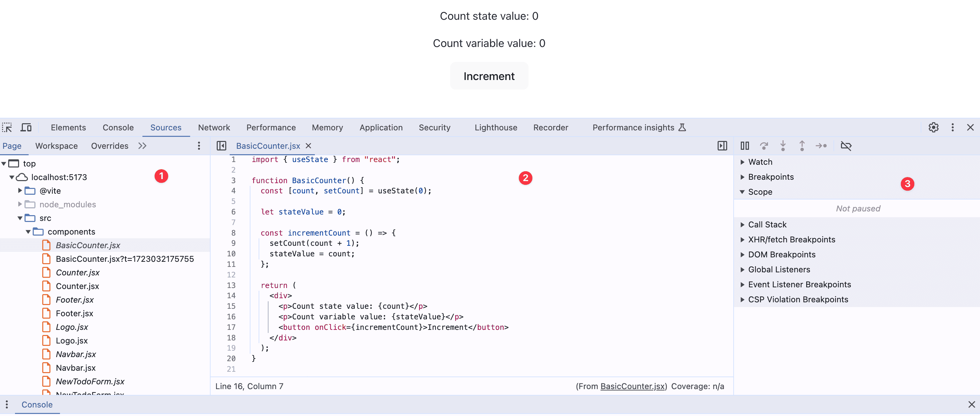Activate the inspect element picker icon
The image size is (980, 416).
[x=7, y=127]
